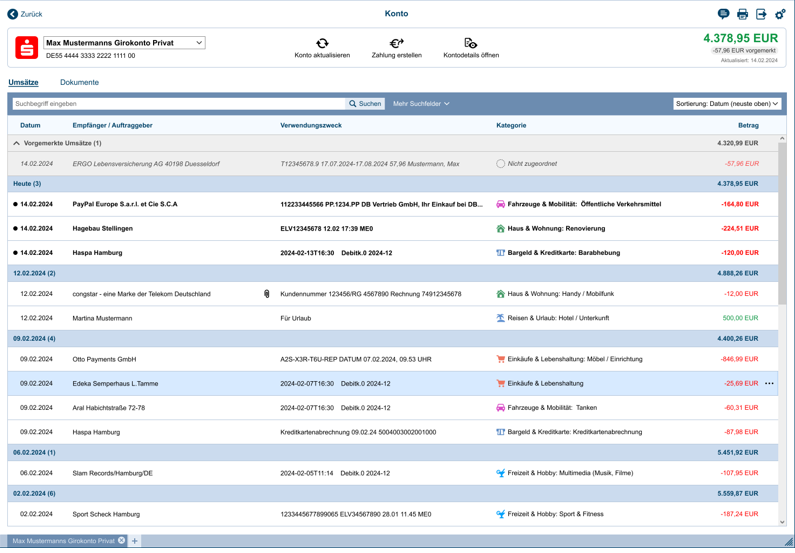The height and width of the screenshot is (553, 795).
Task: Click IBAN DE55 4444 3333 2222 1111 00
Action: (x=91, y=56)
